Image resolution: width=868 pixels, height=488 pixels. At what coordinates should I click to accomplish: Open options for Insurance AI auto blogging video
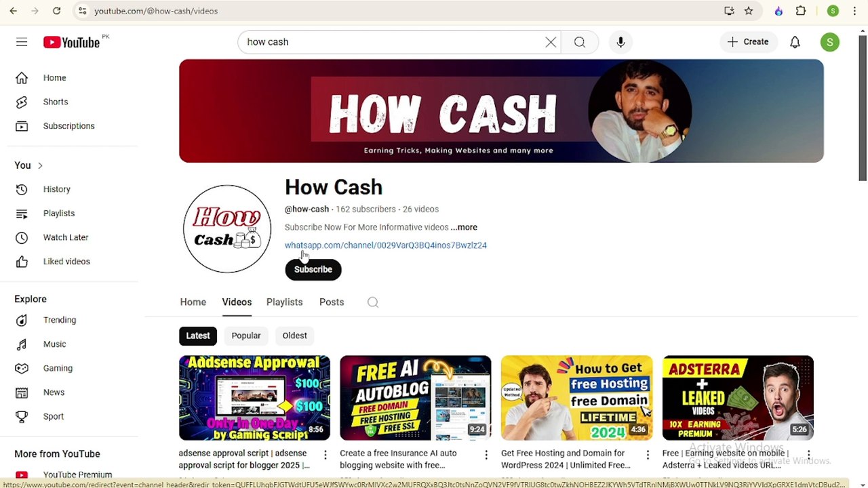486,455
